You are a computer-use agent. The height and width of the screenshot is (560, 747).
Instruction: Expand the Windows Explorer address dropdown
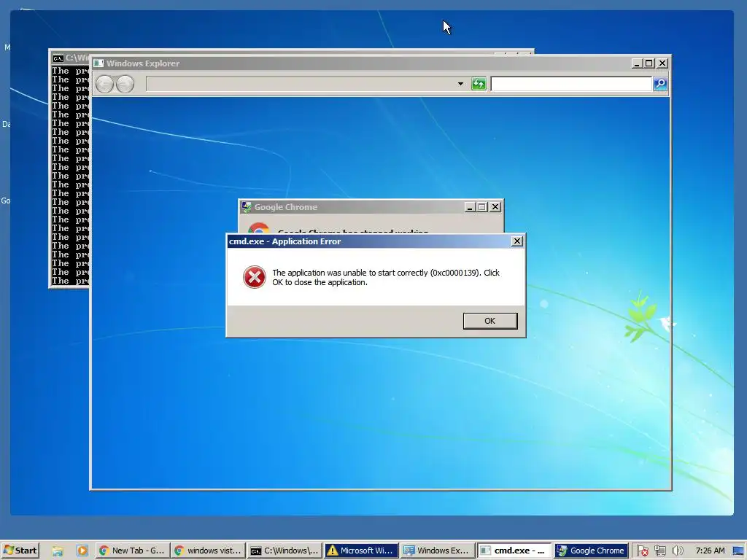[460, 84]
